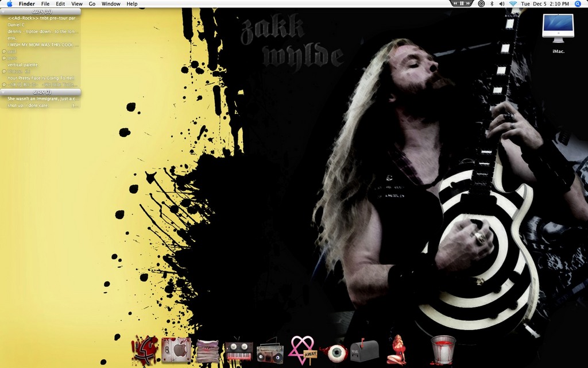Skip to next track in menu bar controller
Screen dimensions: 588x368
[468, 3]
